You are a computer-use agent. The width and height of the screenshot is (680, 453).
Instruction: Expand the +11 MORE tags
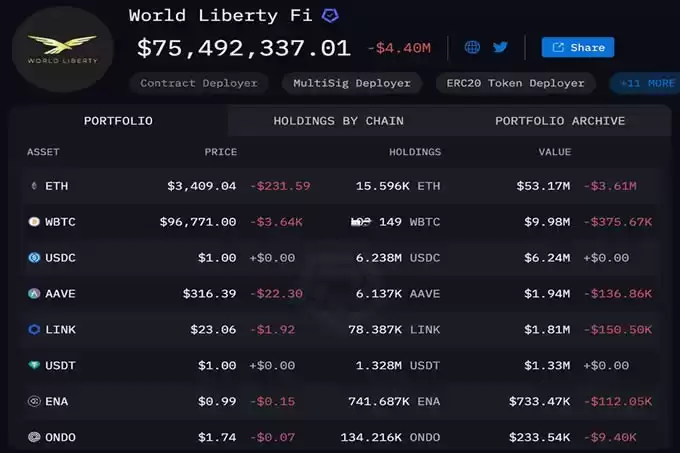pyautogui.click(x=647, y=83)
